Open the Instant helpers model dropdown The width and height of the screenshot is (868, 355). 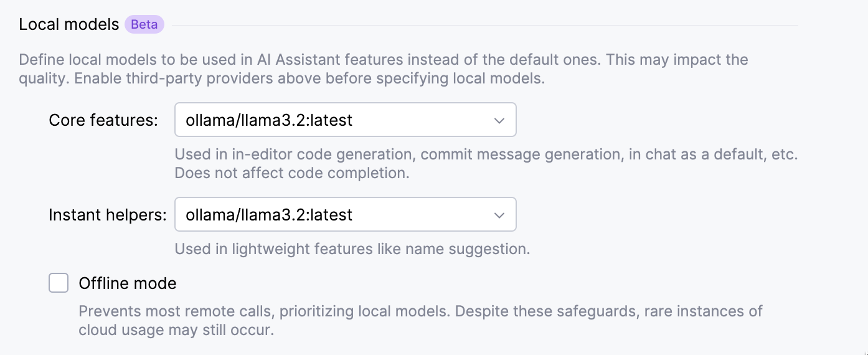tap(345, 215)
